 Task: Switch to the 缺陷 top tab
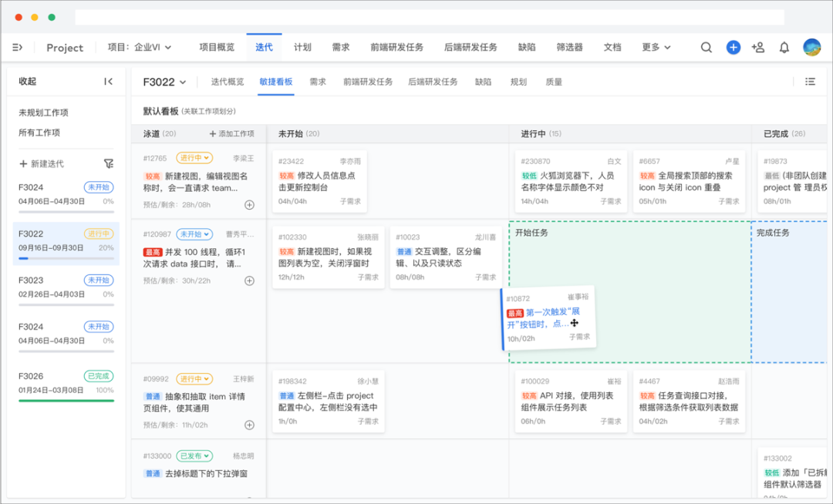click(x=528, y=48)
